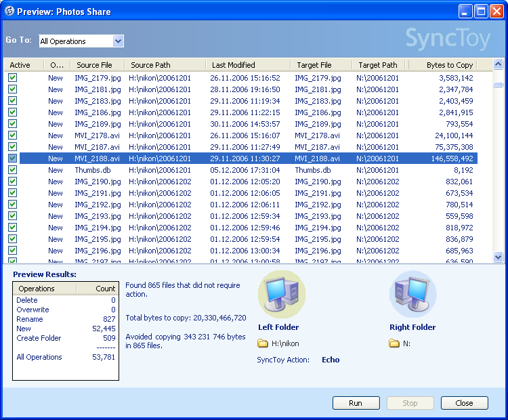Viewport: 508px width, 420px height.
Task: Sort by Target File column header
Action: coord(321,65)
